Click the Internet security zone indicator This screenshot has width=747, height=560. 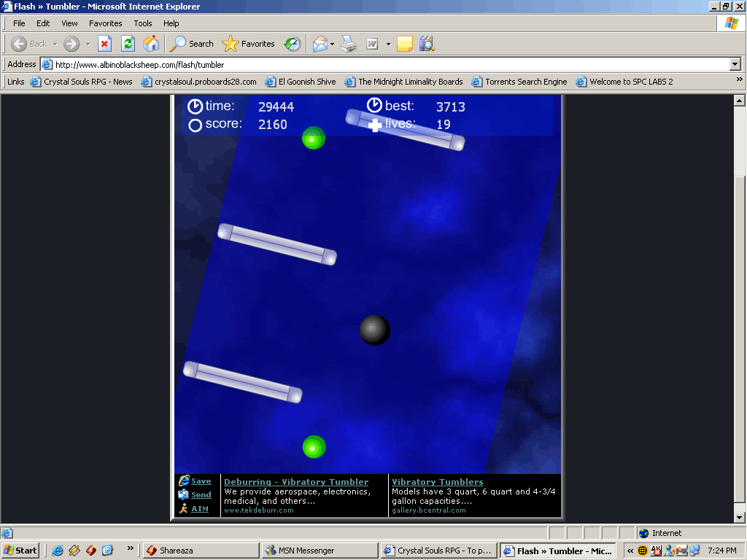(x=659, y=533)
